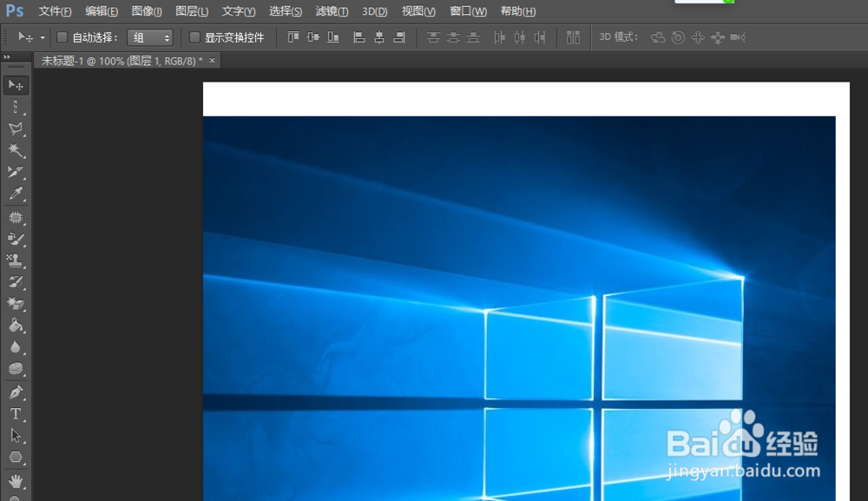The image size is (868, 501).
Task: Open the 窗口(W) menu
Action: point(468,11)
